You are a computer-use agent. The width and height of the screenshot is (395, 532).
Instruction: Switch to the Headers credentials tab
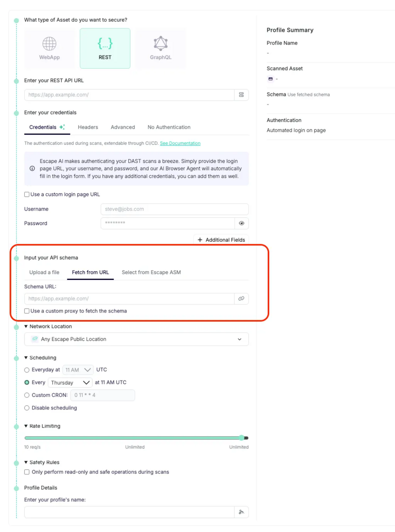click(88, 127)
